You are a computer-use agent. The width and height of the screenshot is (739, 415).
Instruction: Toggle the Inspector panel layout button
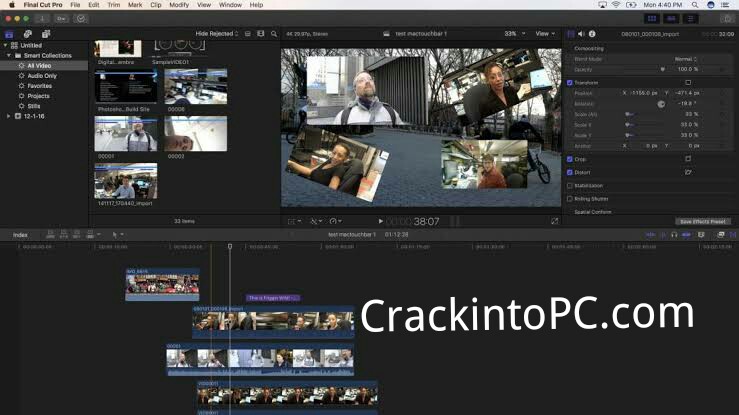click(x=690, y=19)
